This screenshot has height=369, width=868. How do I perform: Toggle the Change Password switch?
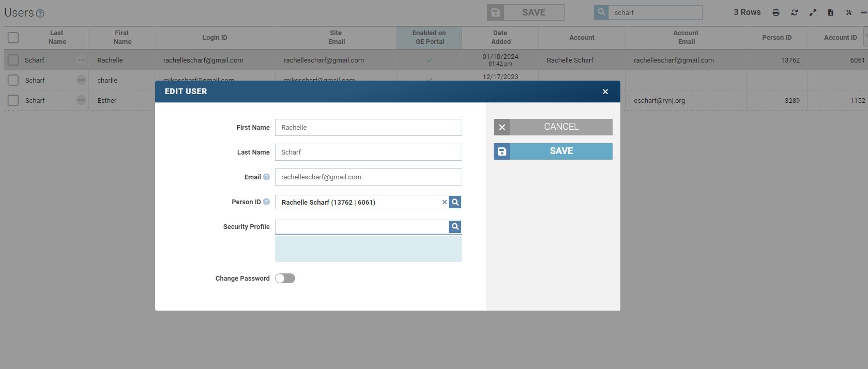click(x=285, y=279)
